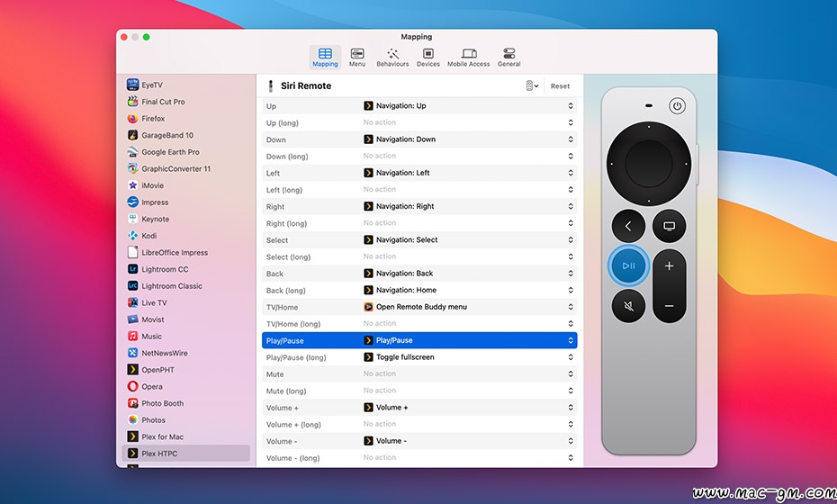This screenshot has width=837, height=504.
Task: Click the power button on the remote
Action: pyautogui.click(x=677, y=105)
